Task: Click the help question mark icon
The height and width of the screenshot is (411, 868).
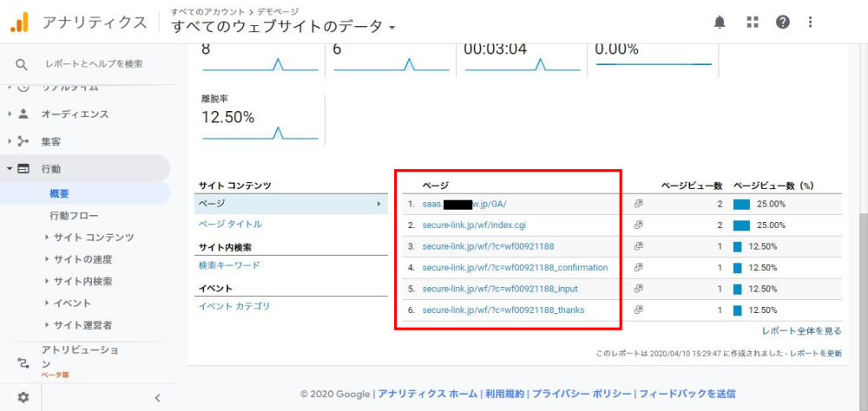Action: pos(783,23)
